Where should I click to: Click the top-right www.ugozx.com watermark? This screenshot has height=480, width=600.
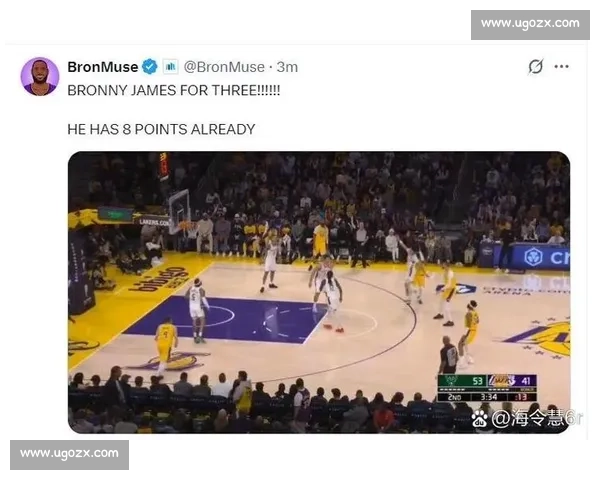coord(530,24)
